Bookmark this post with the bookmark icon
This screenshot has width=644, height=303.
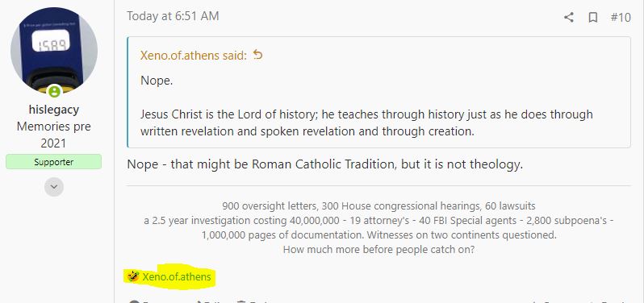coord(592,17)
